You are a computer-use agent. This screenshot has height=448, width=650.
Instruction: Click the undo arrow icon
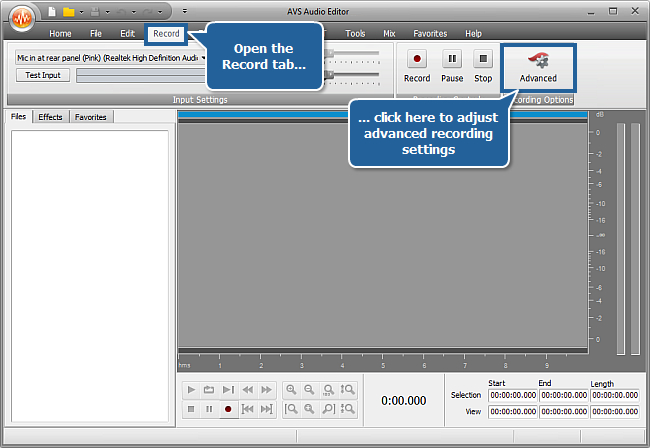point(121,12)
